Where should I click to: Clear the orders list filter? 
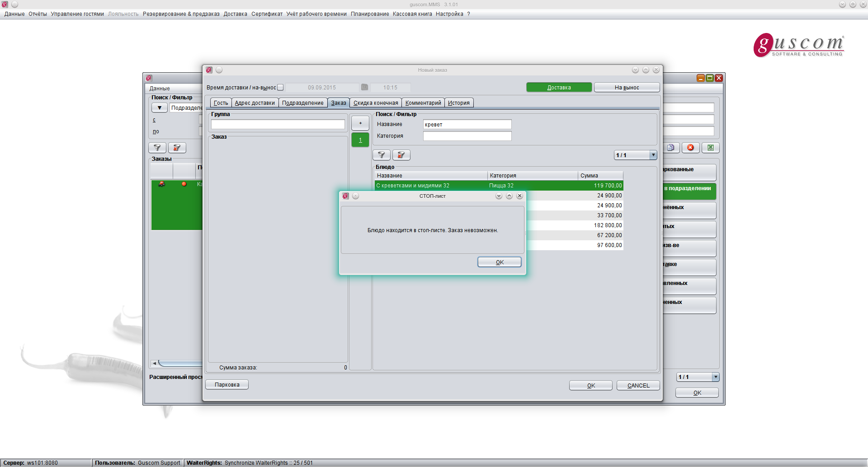point(177,148)
